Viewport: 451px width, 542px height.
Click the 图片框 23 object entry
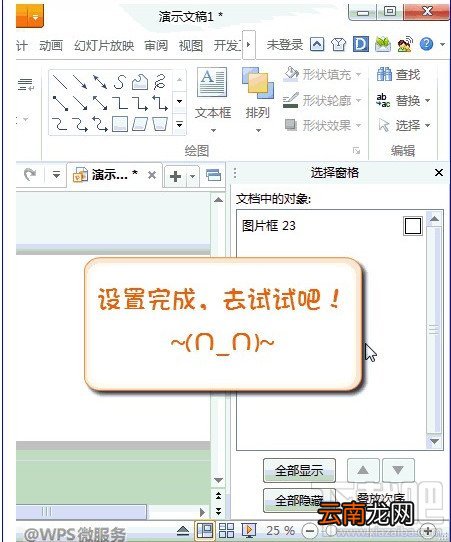(x=269, y=226)
